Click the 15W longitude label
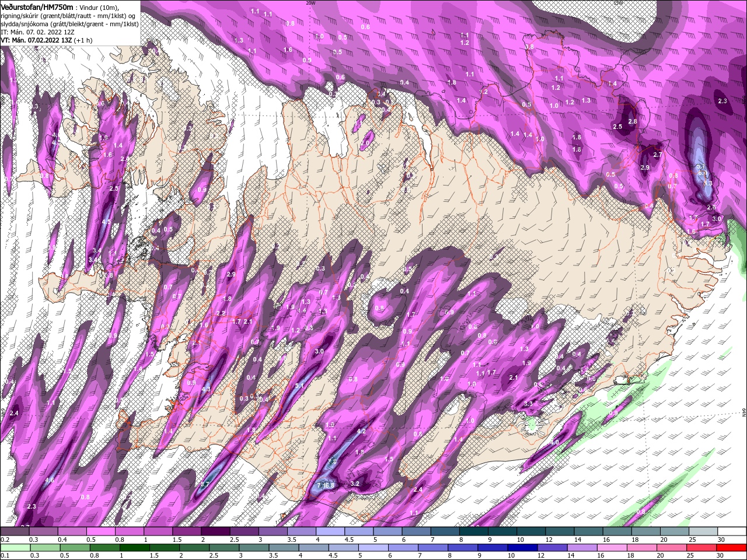The image size is (747, 560). (619, 2)
